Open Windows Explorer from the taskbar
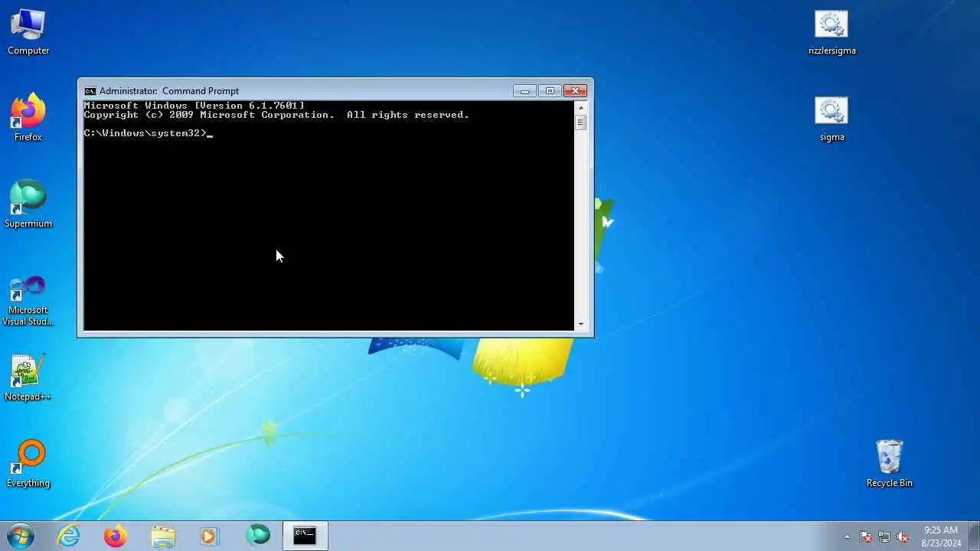The image size is (980, 551). 163,536
